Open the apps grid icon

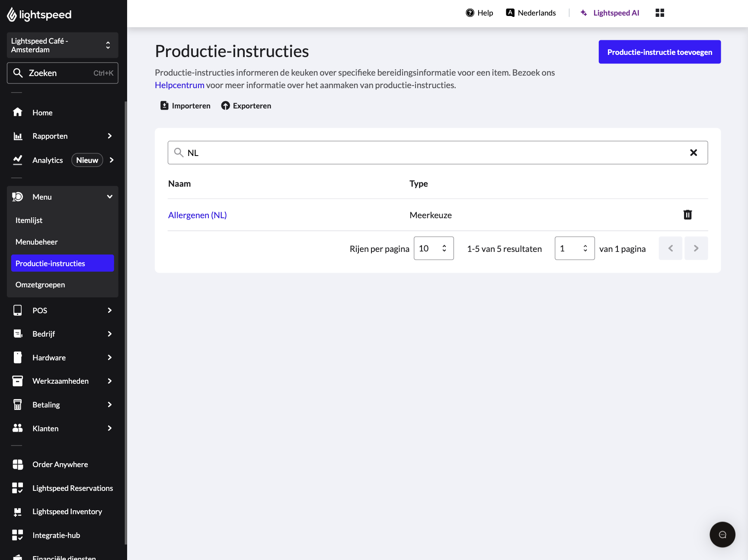pos(660,13)
